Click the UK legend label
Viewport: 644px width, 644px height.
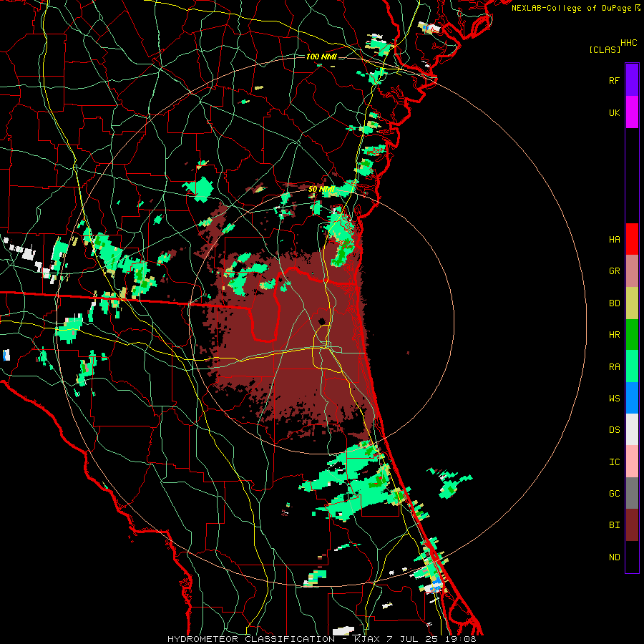point(614,112)
